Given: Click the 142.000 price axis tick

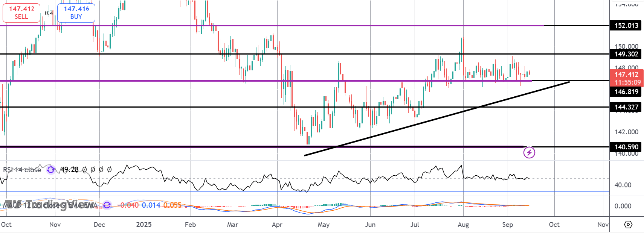Looking at the screenshot, I should (626, 132).
